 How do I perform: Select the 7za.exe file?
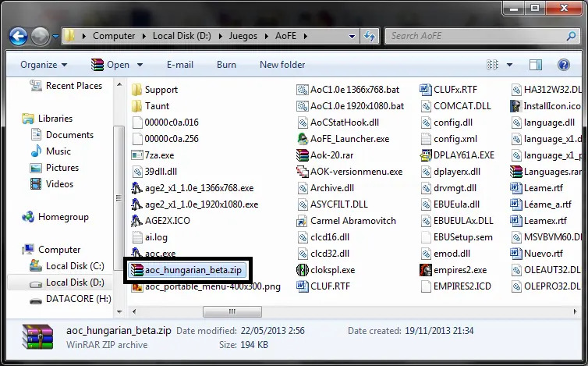(153, 155)
